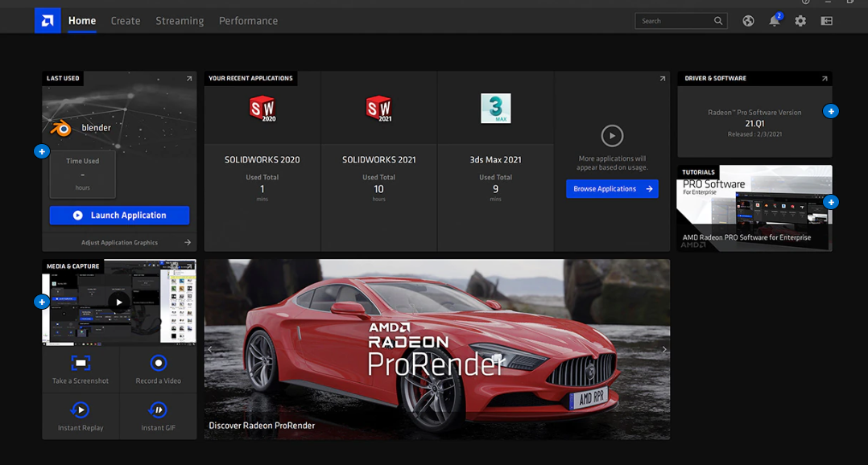Image resolution: width=868 pixels, height=465 pixels.
Task: Take a Screenshot icon
Action: coord(81,364)
